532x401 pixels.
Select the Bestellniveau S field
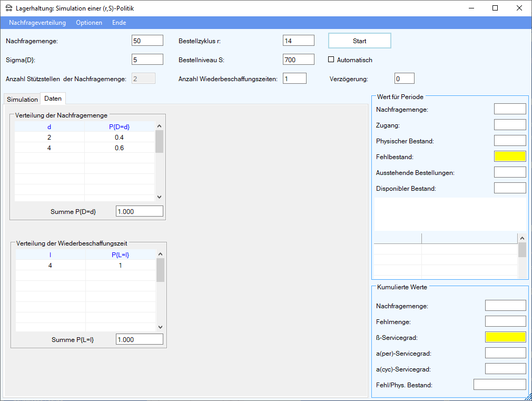pos(298,60)
